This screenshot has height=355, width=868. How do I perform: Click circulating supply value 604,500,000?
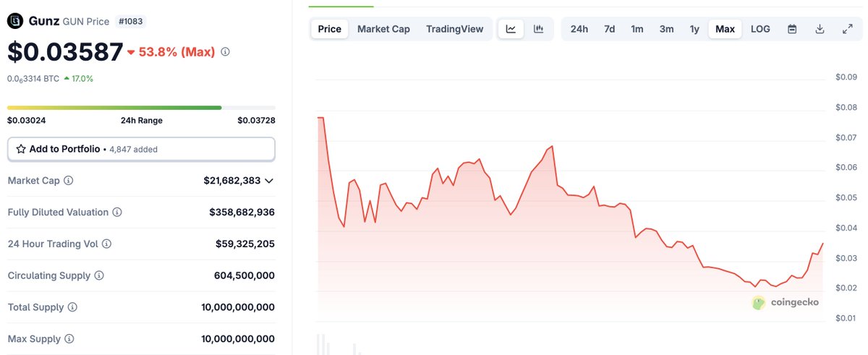(x=244, y=275)
